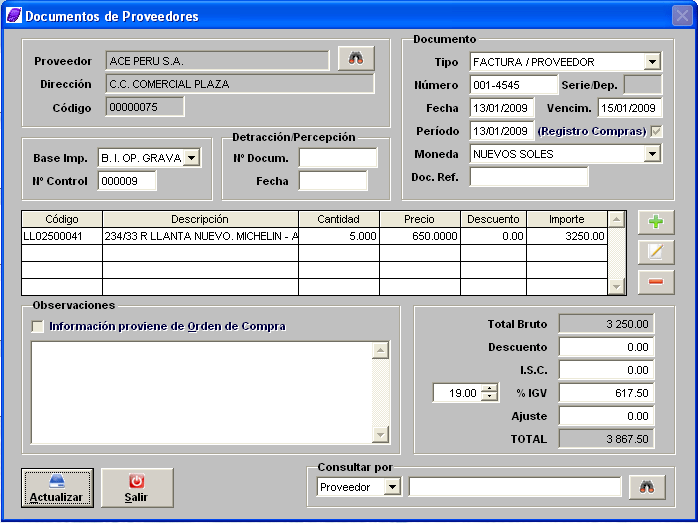Remove line item with red minus icon
The width and height of the screenshot is (698, 523).
[x=656, y=282]
